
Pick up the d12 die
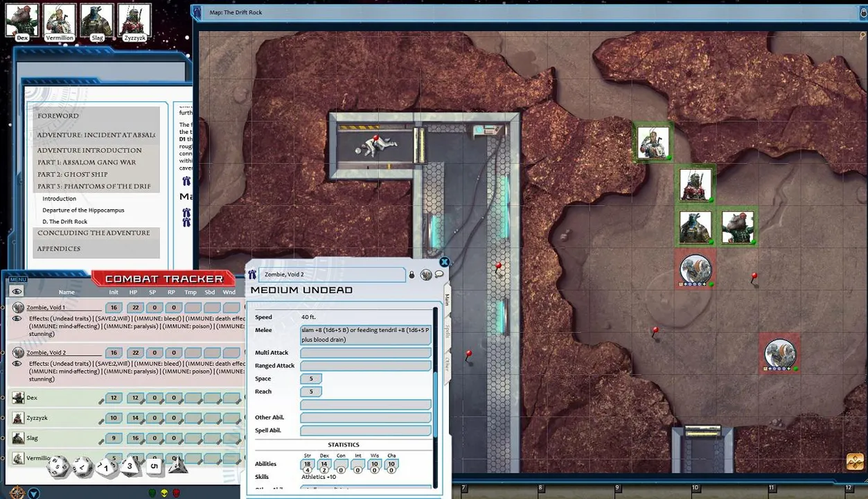(x=82, y=468)
